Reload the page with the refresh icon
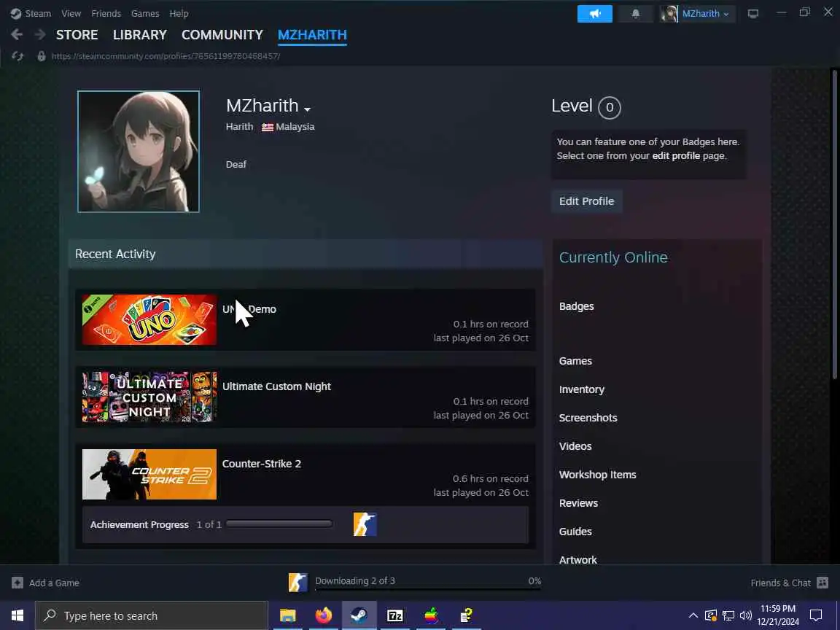This screenshot has width=840, height=630. tap(17, 55)
